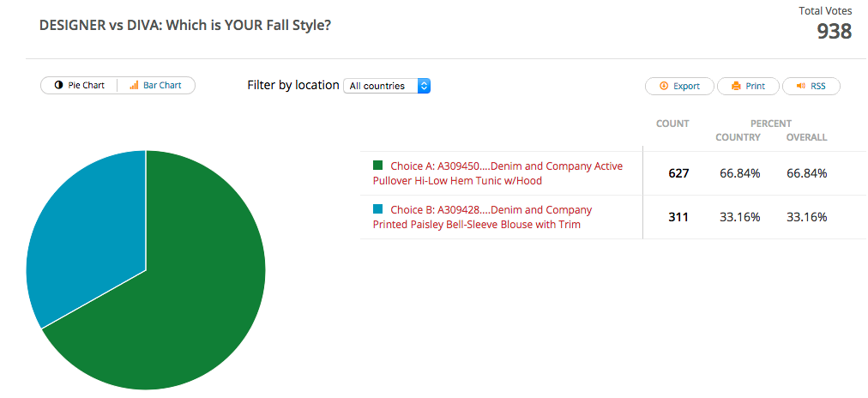868x398 pixels.
Task: Open Choice A Active Pullover Tunic link
Action: 497,173
